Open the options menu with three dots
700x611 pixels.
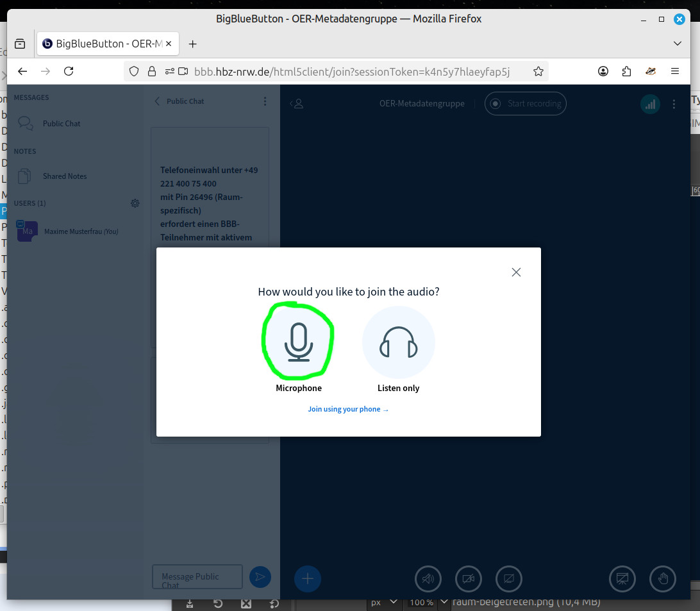tap(674, 104)
